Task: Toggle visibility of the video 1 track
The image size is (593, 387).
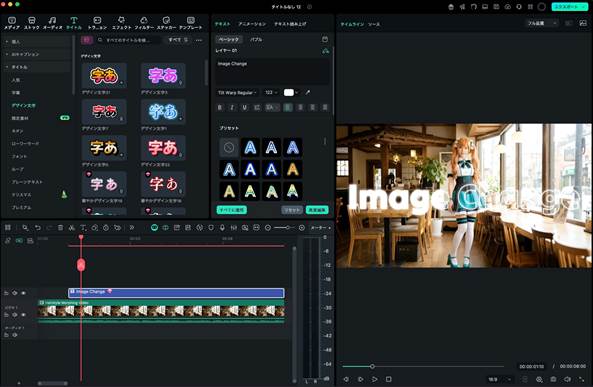Action: coord(23,315)
